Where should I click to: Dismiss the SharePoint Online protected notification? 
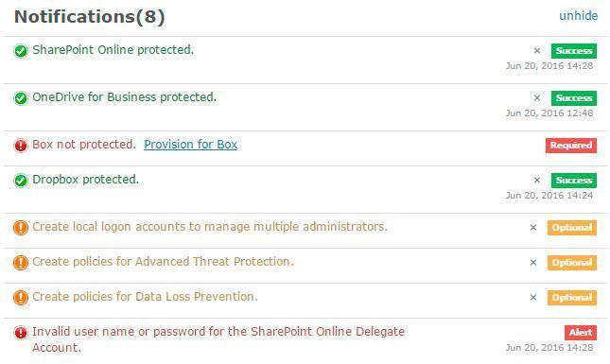537,50
